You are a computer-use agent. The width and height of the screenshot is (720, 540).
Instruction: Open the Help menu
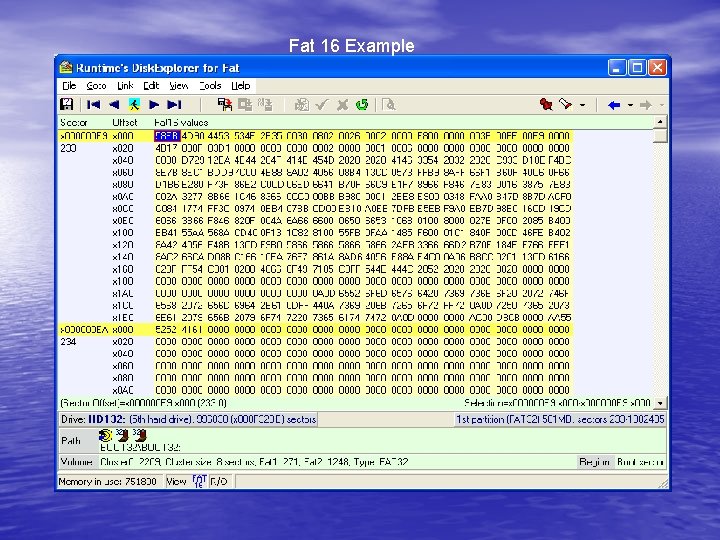click(241, 86)
